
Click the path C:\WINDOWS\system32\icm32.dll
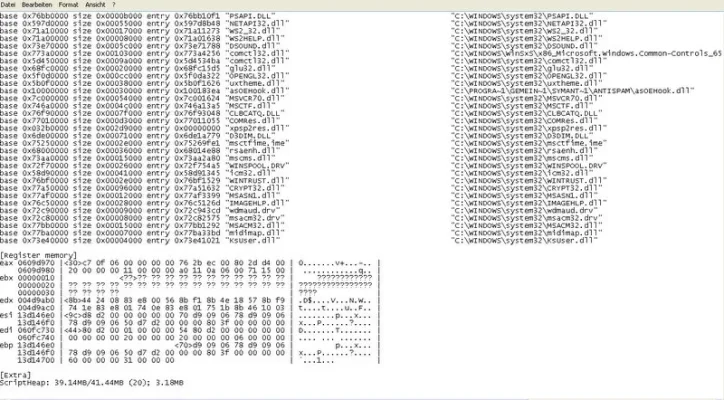(524, 173)
